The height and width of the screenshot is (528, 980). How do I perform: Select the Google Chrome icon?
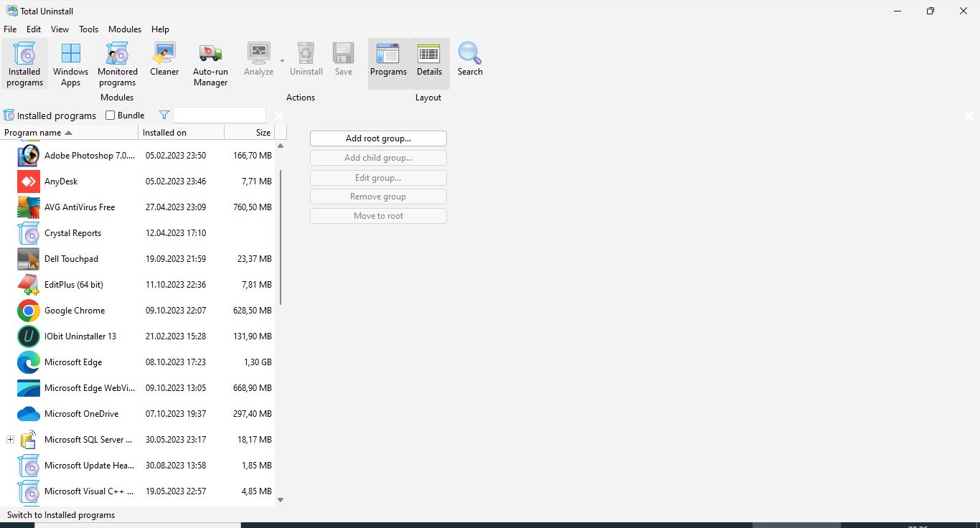click(x=29, y=311)
